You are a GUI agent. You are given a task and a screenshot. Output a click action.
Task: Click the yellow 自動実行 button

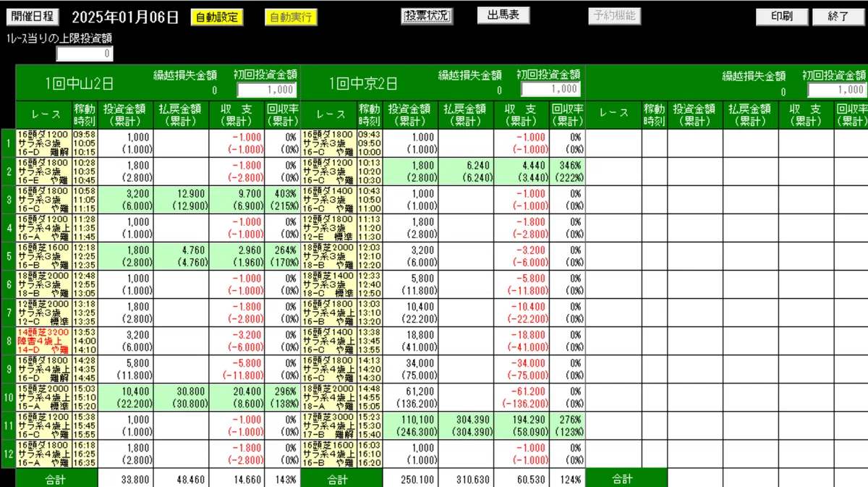pos(291,17)
